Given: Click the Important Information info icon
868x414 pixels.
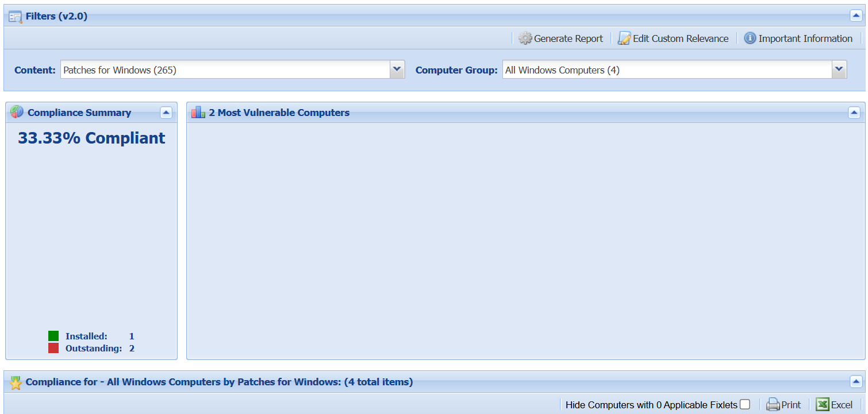Looking at the screenshot, I should pos(750,38).
